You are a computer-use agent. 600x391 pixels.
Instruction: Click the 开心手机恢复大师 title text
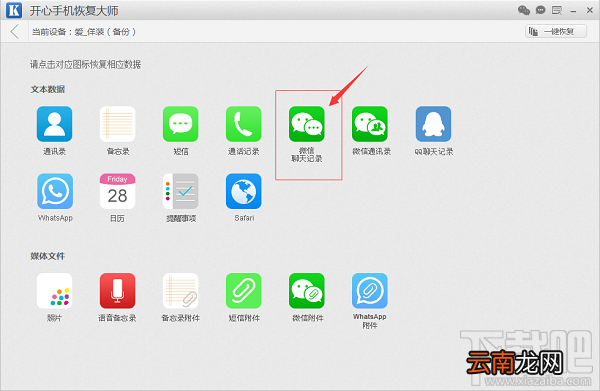(x=74, y=11)
